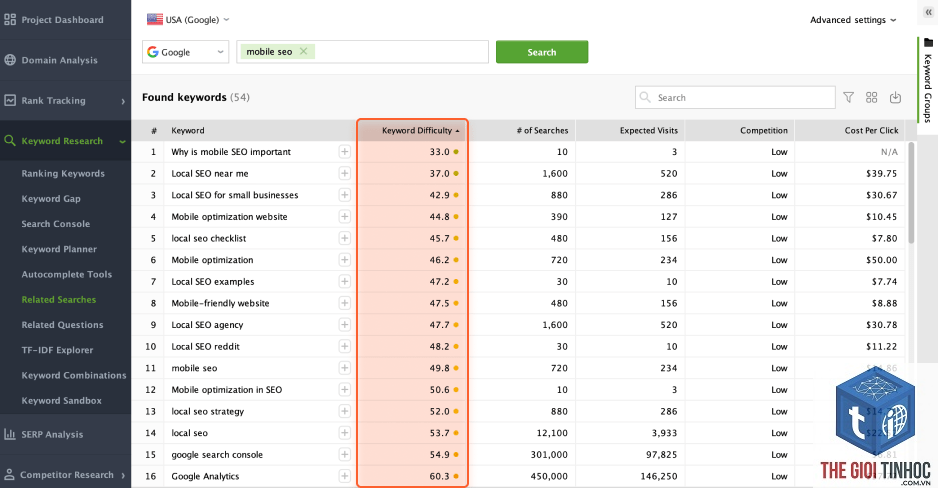The height and width of the screenshot is (488, 938).
Task: Open TF-IDF Explorer
Action: pos(57,350)
